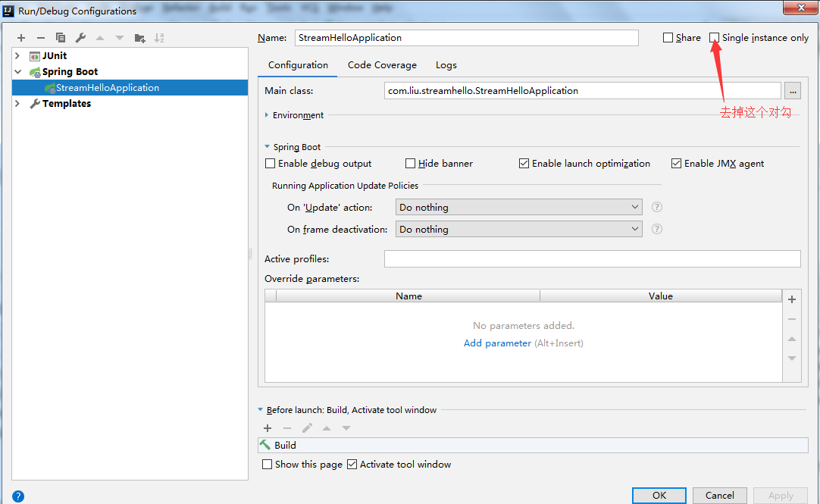The image size is (820, 504).
Task: Close the Run/Debug Configurations dialog
Action: click(x=800, y=8)
